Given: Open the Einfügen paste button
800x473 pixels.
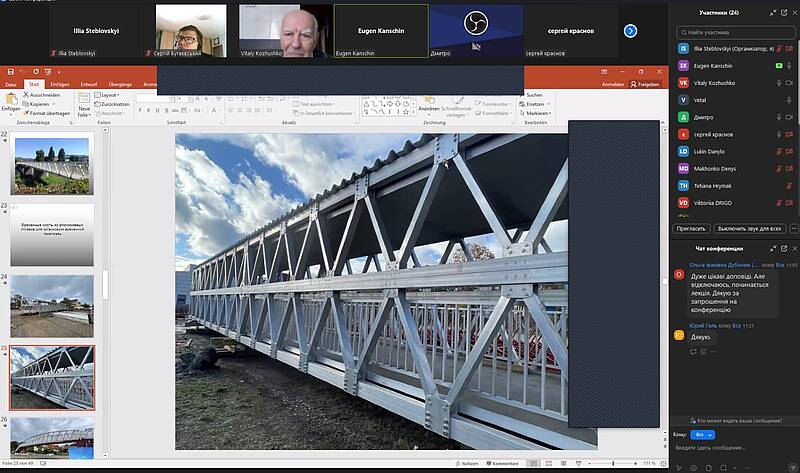Looking at the screenshot, I should pos(11,103).
